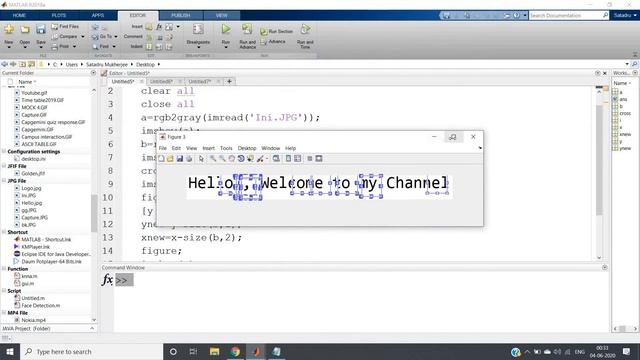This screenshot has height=360, width=640.
Task: Click Desktop in address path
Action: (145, 64)
